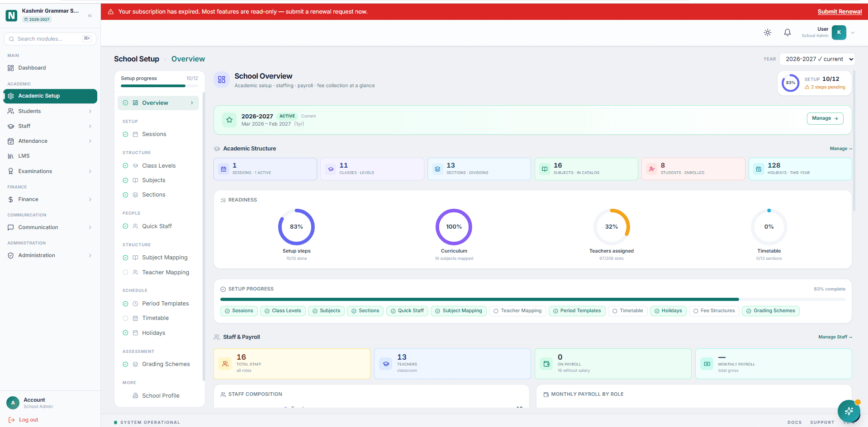Click the Total Staff card people icon
868x427 pixels.
pos(225,364)
